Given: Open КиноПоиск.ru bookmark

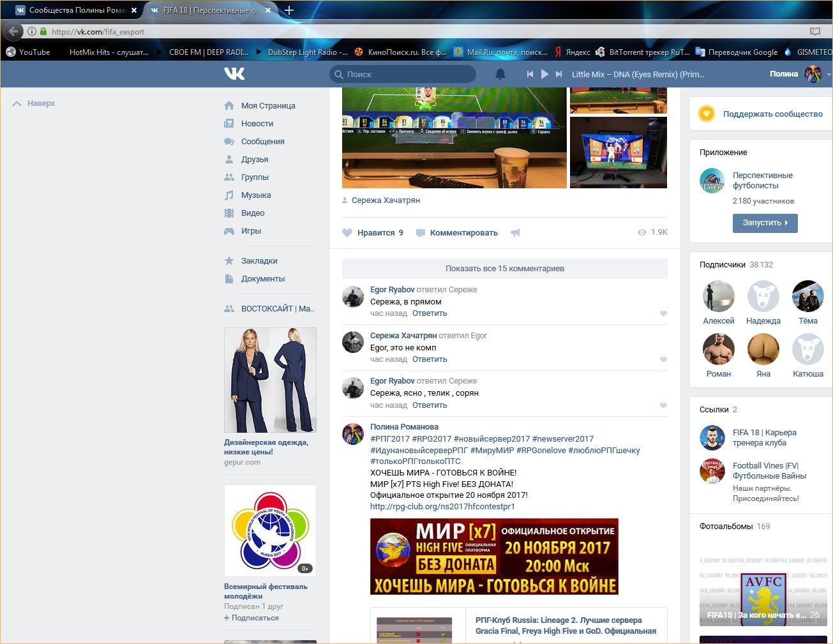Looking at the screenshot, I should (x=401, y=52).
